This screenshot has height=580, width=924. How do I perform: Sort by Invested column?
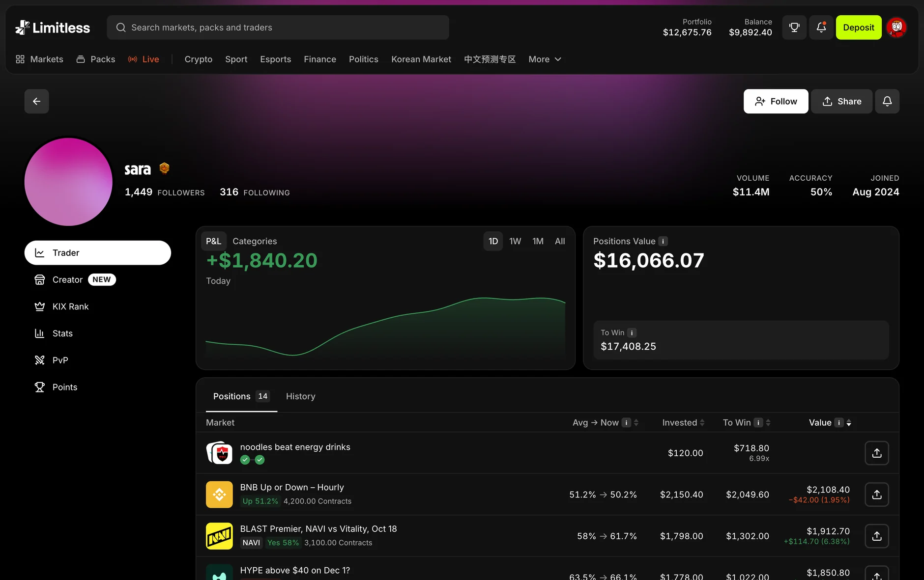point(702,422)
